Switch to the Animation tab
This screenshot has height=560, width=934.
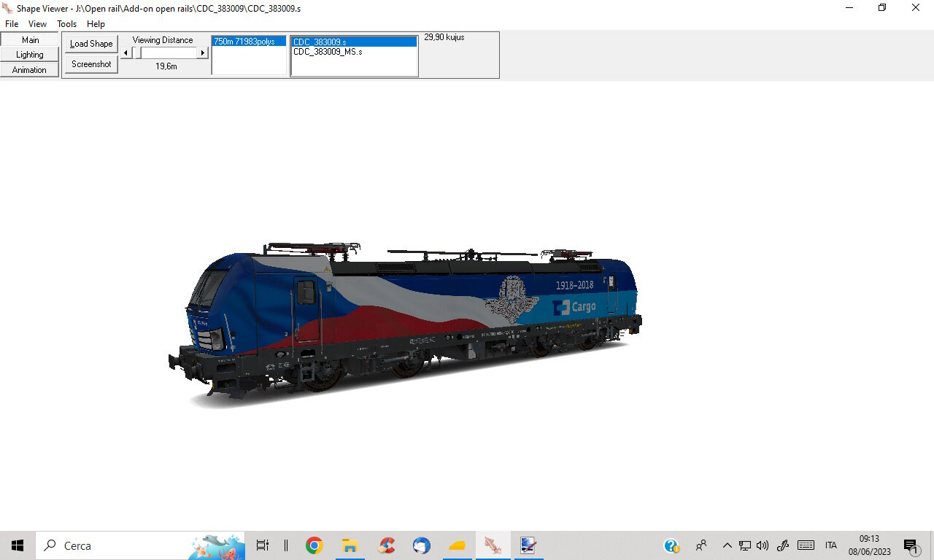coord(30,70)
